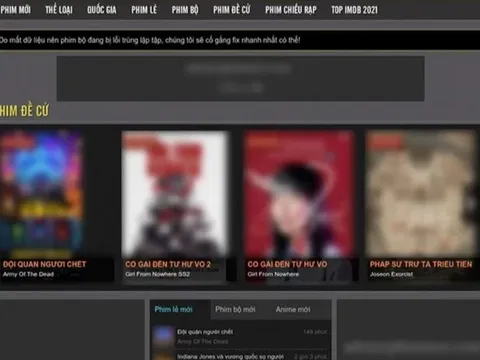The height and width of the screenshot is (360, 480).
Task: Click title CÔ GÁI ĐẾN TỪ HƯ VÔ 2
Action: (168, 264)
